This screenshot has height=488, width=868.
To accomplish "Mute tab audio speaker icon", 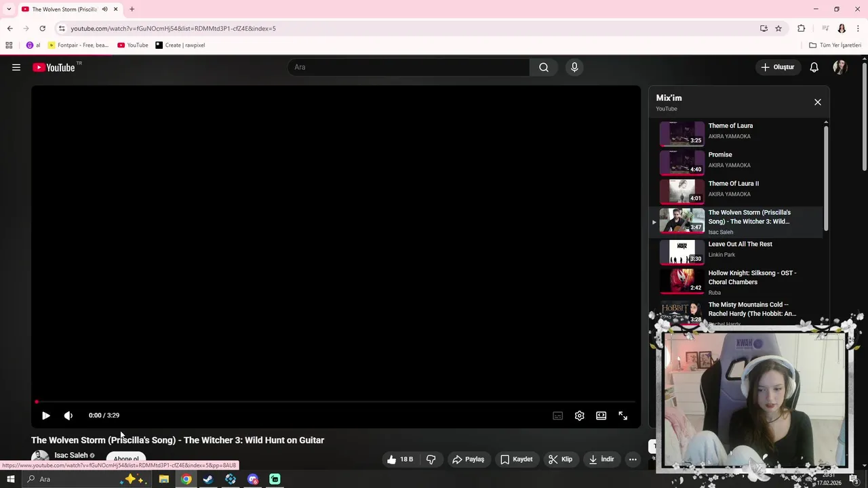I will pyautogui.click(x=104, y=9).
